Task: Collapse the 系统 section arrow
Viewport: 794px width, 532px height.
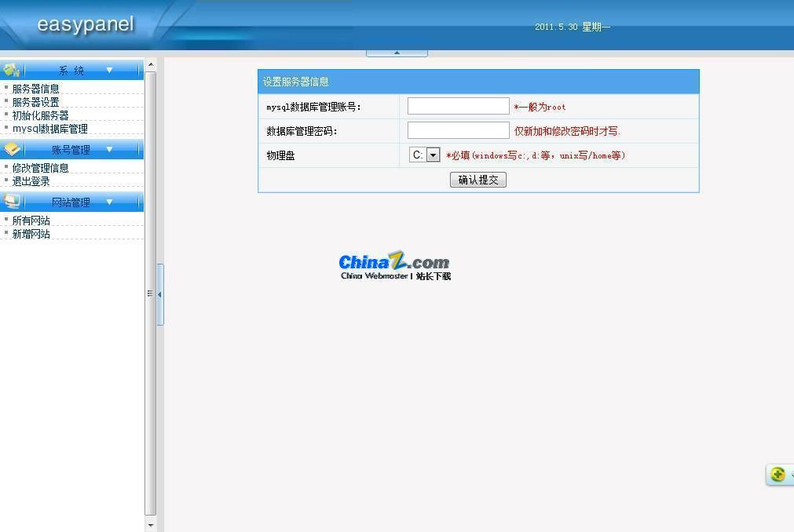Action: click(109, 70)
